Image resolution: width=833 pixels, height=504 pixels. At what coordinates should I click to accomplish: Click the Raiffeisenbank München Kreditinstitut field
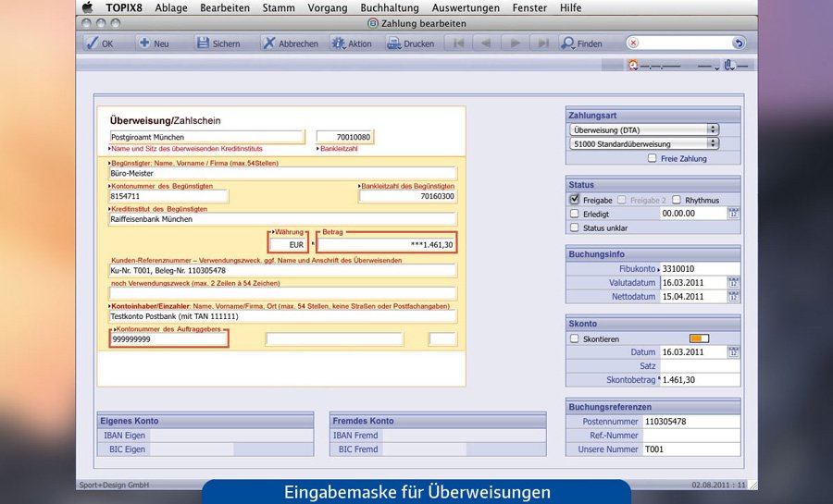(x=282, y=218)
